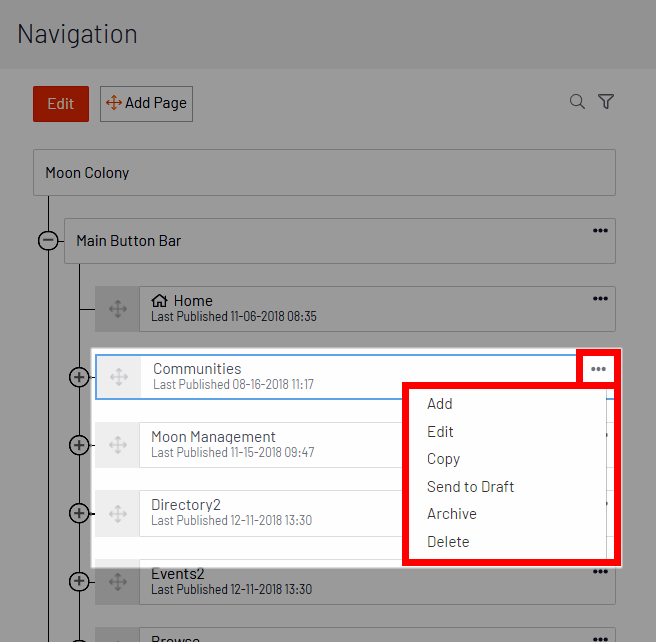
Task: Expand the Directory2 tree node
Action: [x=79, y=513]
